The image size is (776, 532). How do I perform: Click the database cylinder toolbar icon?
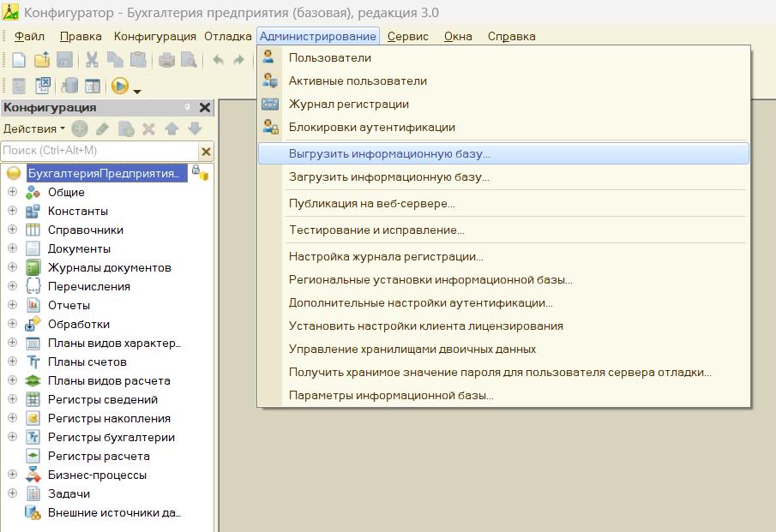coord(69,86)
